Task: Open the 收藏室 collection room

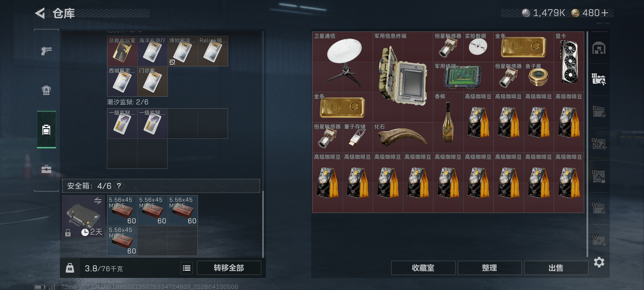Action: coord(423,268)
